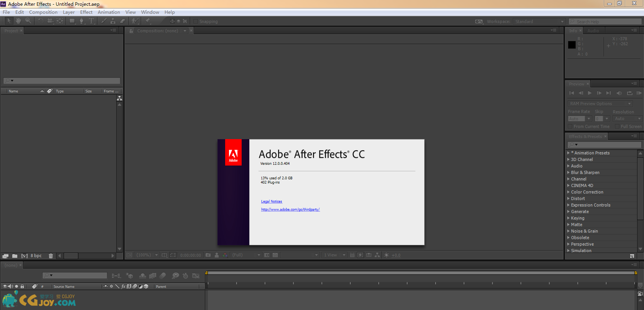
Task: Click the Project panel search field
Action: tap(62, 81)
